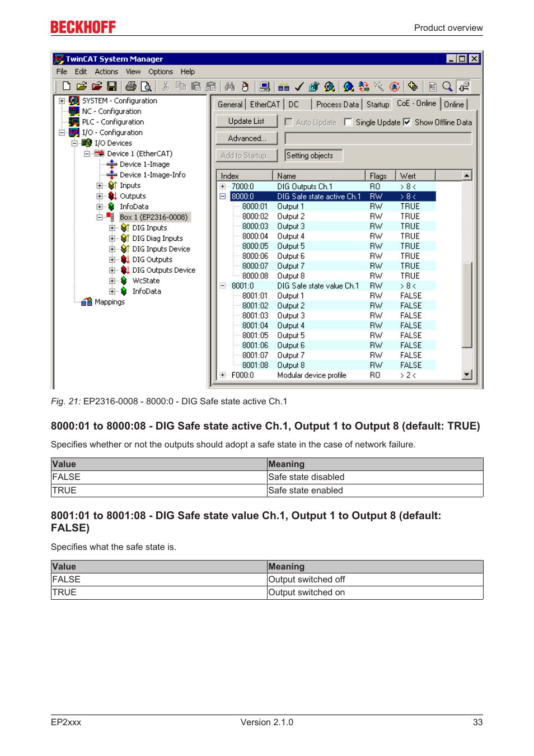Click the Generate Mappings icon

(x=284, y=86)
